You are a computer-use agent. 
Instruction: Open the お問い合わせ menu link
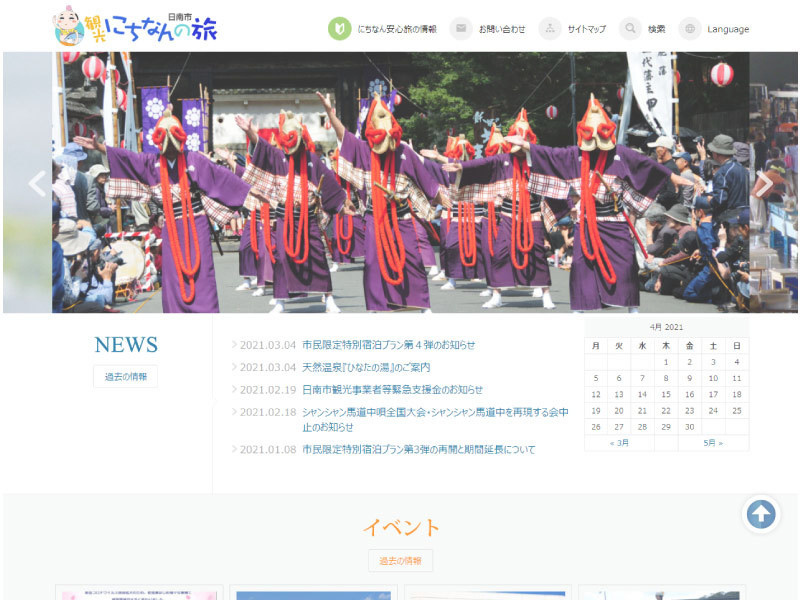[x=502, y=29]
